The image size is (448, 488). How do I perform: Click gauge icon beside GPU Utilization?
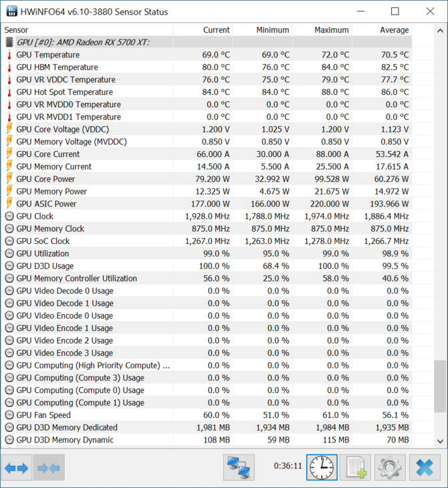coord(9,253)
